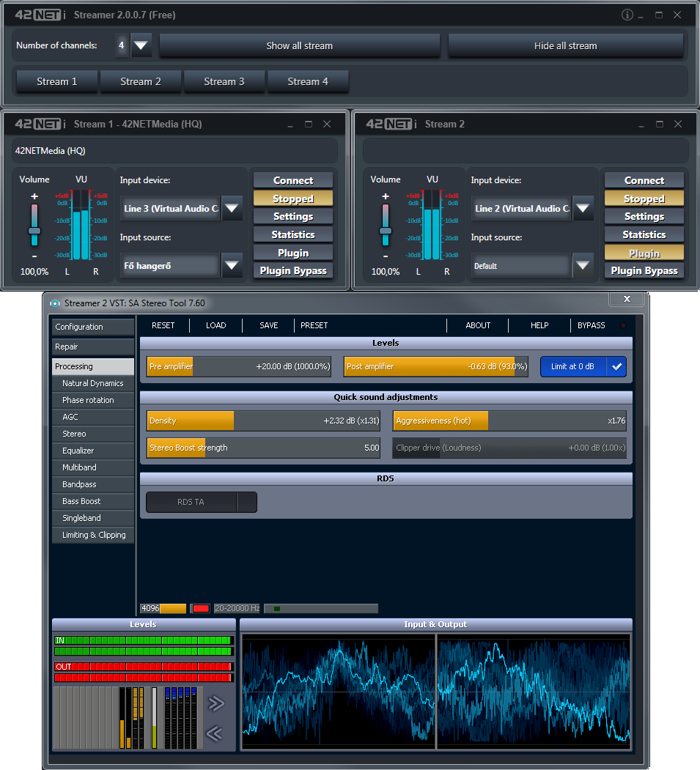Open the Configuration section
Viewport: 700px width, 770px height.
coord(93,327)
